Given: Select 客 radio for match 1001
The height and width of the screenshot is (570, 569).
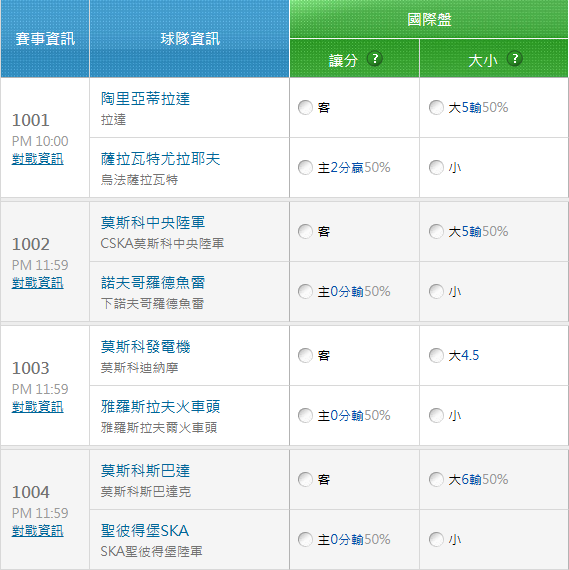Looking at the screenshot, I should tap(305, 108).
